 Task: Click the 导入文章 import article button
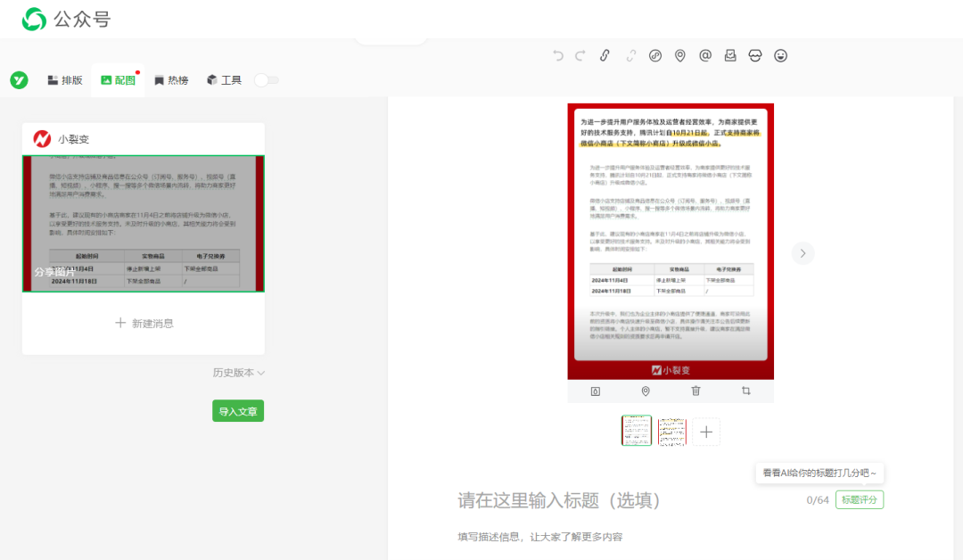[237, 411]
